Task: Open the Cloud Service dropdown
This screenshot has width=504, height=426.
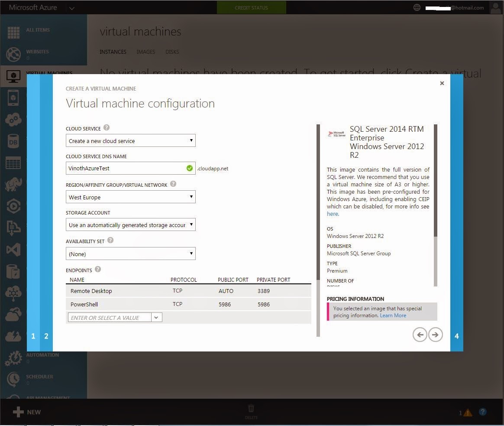Action: [x=130, y=140]
